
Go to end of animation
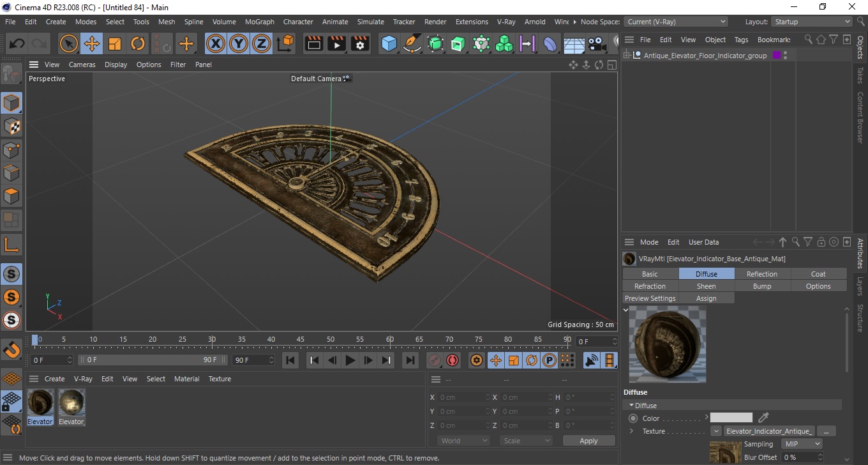tap(410, 360)
